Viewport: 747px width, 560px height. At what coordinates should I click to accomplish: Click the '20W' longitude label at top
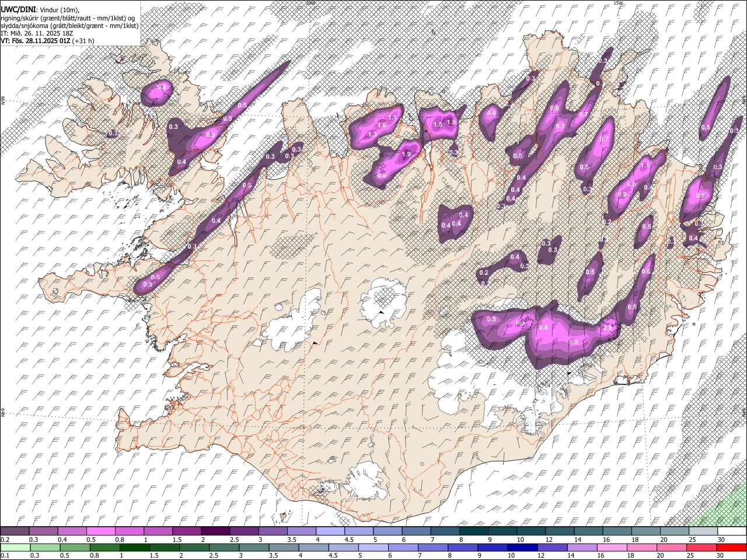click(x=310, y=3)
